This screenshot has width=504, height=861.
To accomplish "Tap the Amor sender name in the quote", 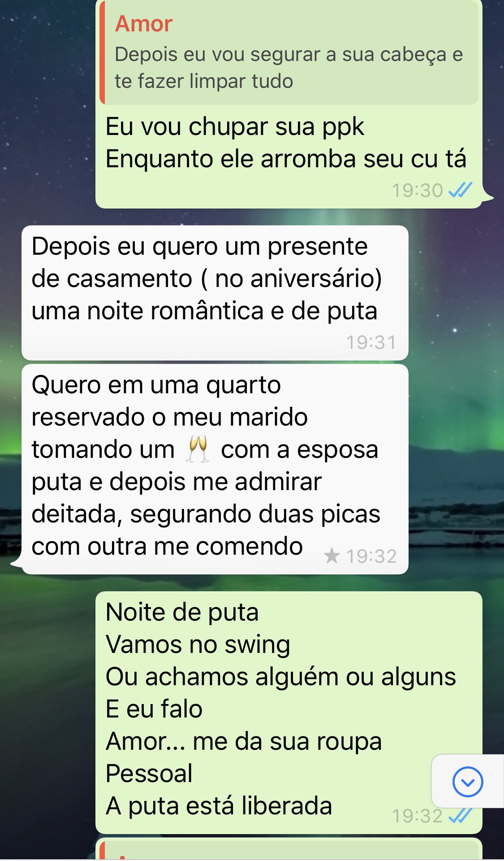I will pyautogui.click(x=143, y=23).
